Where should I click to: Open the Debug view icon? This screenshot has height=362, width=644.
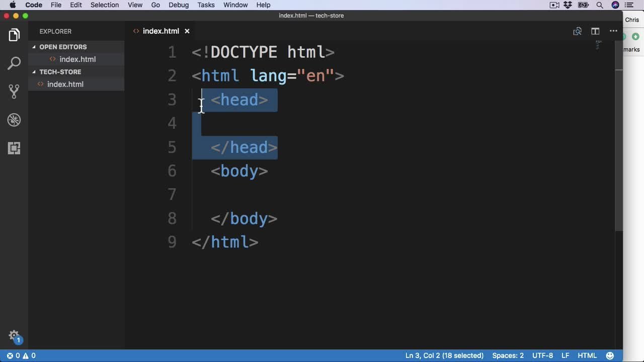click(14, 120)
